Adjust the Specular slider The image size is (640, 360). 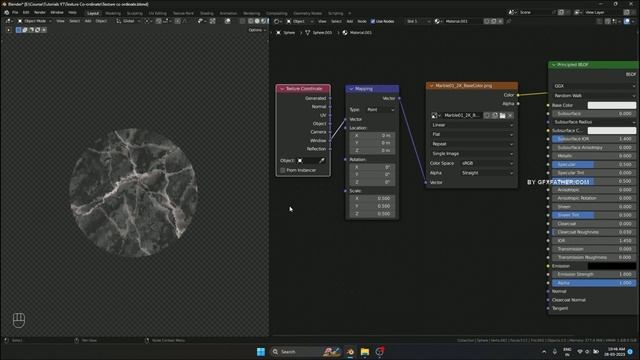[x=594, y=164]
